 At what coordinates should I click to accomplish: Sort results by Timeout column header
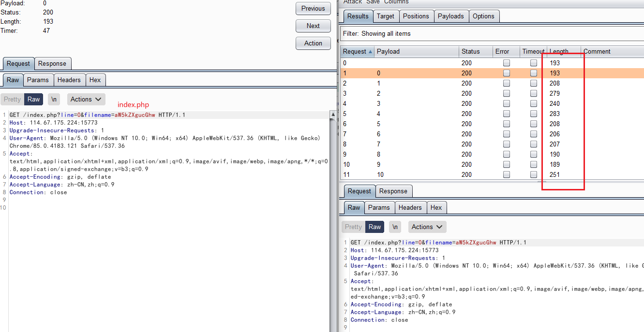(x=533, y=51)
